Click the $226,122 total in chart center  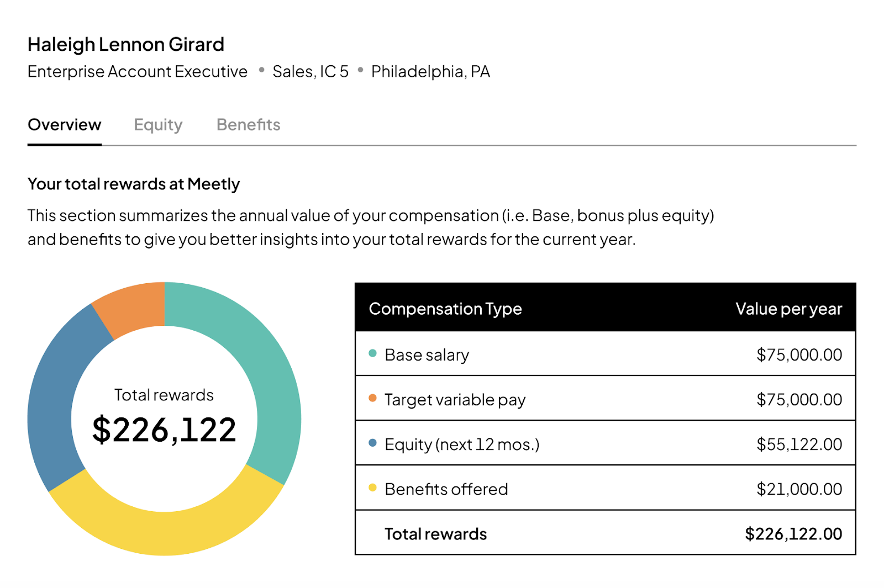[164, 430]
